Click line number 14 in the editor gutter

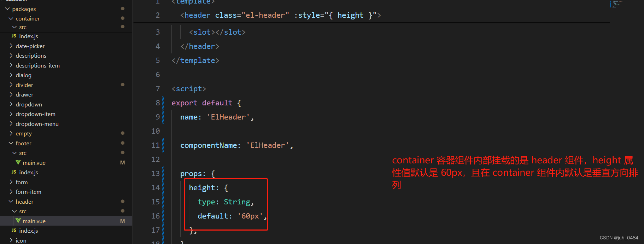(156, 187)
